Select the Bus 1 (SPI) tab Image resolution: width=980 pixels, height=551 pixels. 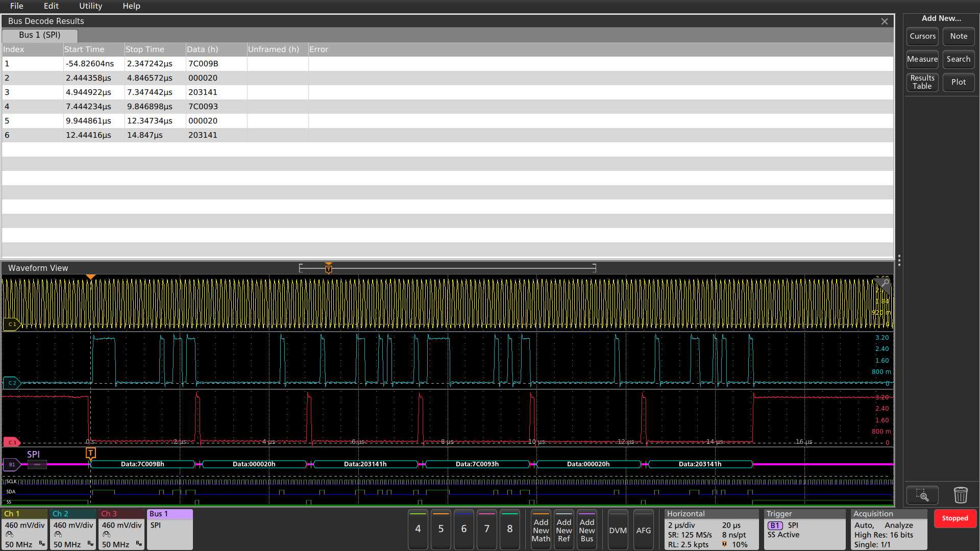coord(39,35)
